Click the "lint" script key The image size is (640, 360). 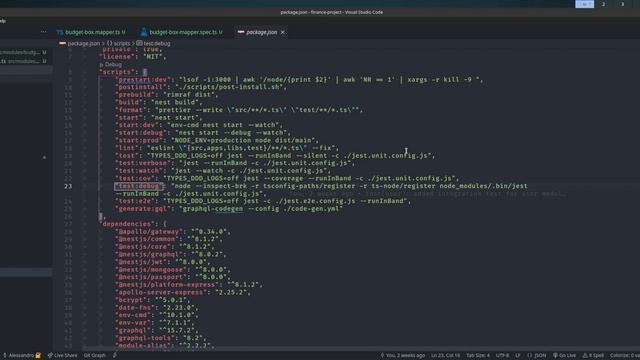click(127, 148)
